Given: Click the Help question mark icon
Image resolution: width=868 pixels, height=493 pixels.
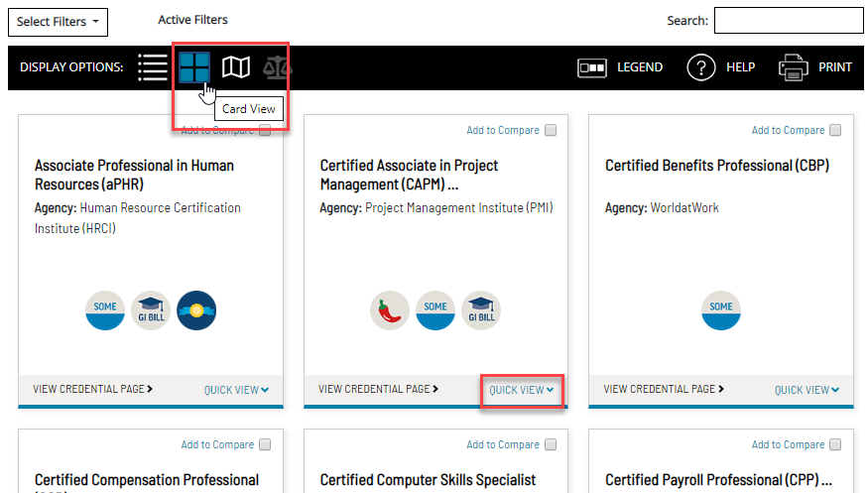Looking at the screenshot, I should click(x=701, y=67).
